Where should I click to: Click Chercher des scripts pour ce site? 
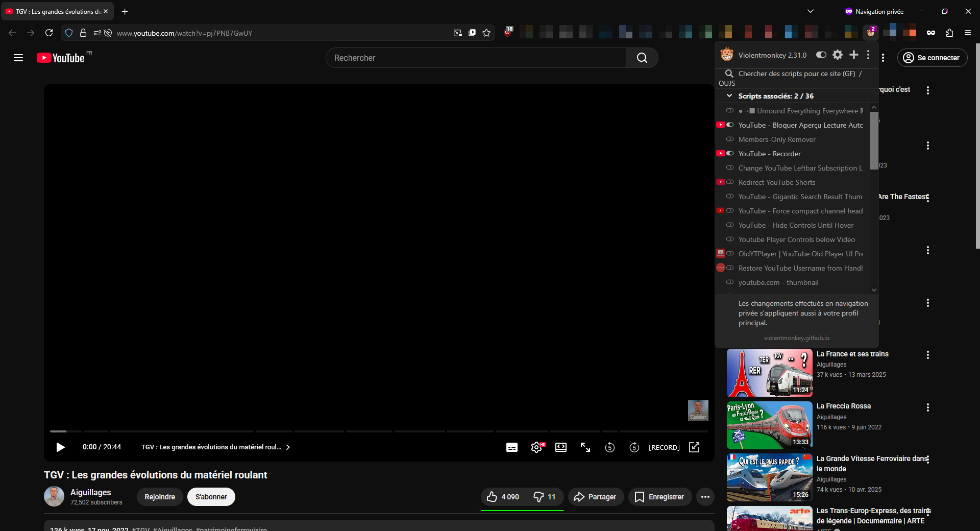(796, 74)
